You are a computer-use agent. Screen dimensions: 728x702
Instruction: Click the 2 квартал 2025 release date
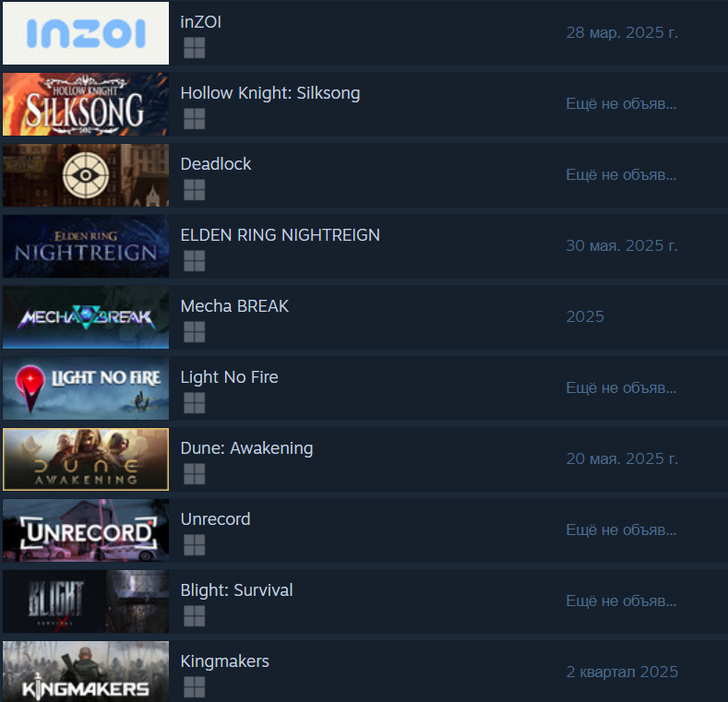point(622,672)
